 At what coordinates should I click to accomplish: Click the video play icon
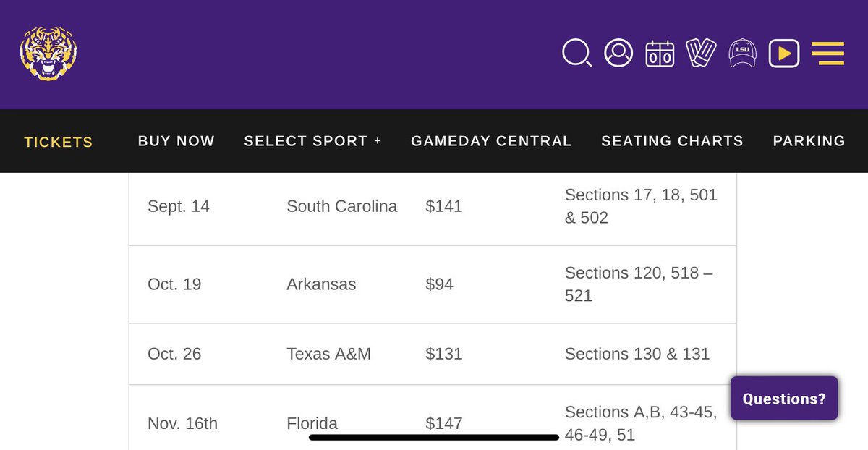pyautogui.click(x=784, y=54)
